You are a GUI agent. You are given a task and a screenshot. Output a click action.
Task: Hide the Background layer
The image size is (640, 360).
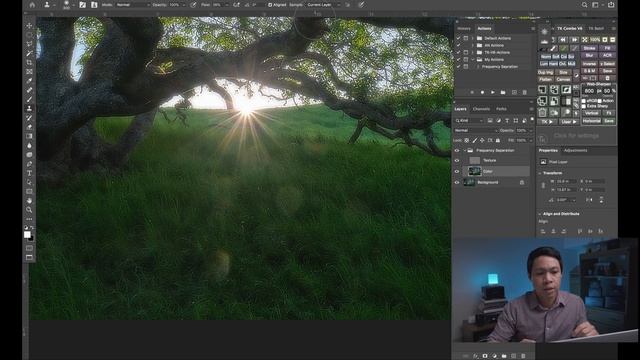coord(457,182)
